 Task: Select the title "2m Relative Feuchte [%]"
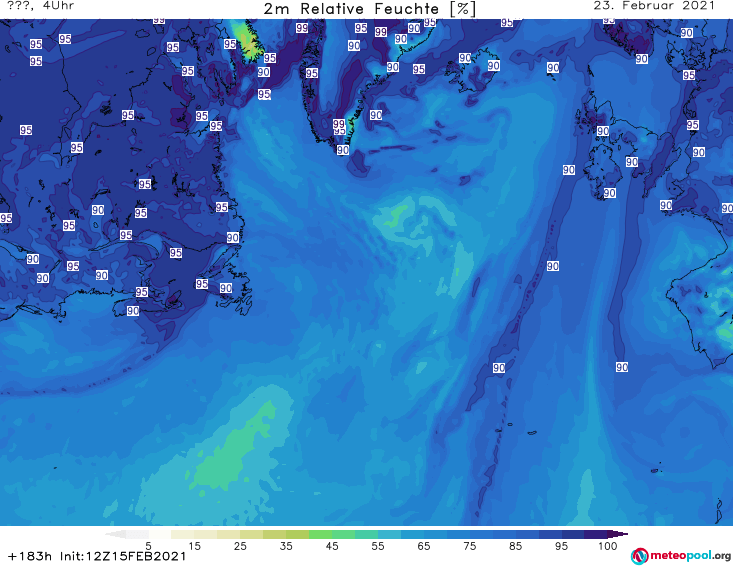click(x=370, y=9)
